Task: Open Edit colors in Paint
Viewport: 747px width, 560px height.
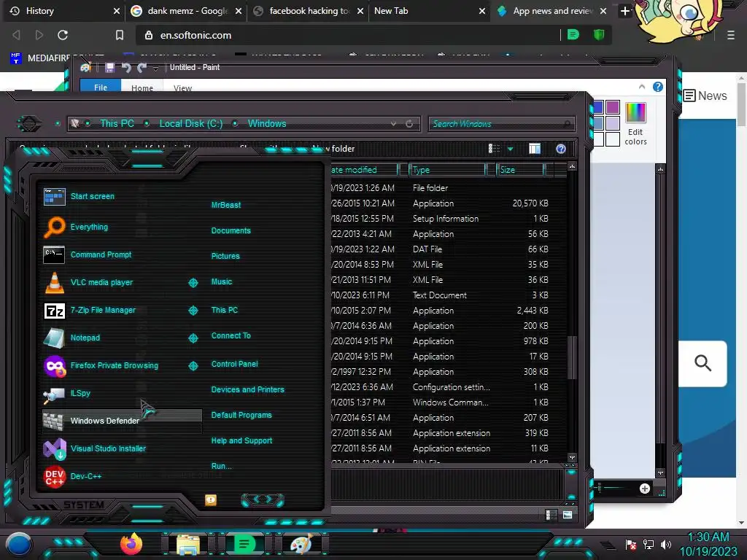Action: pos(635,124)
